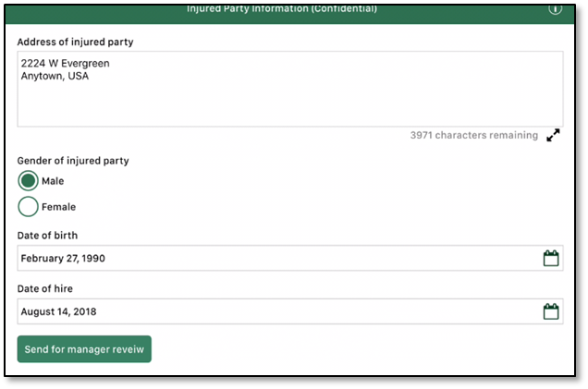
Task: Select the Male radio button
Action: coord(28,181)
